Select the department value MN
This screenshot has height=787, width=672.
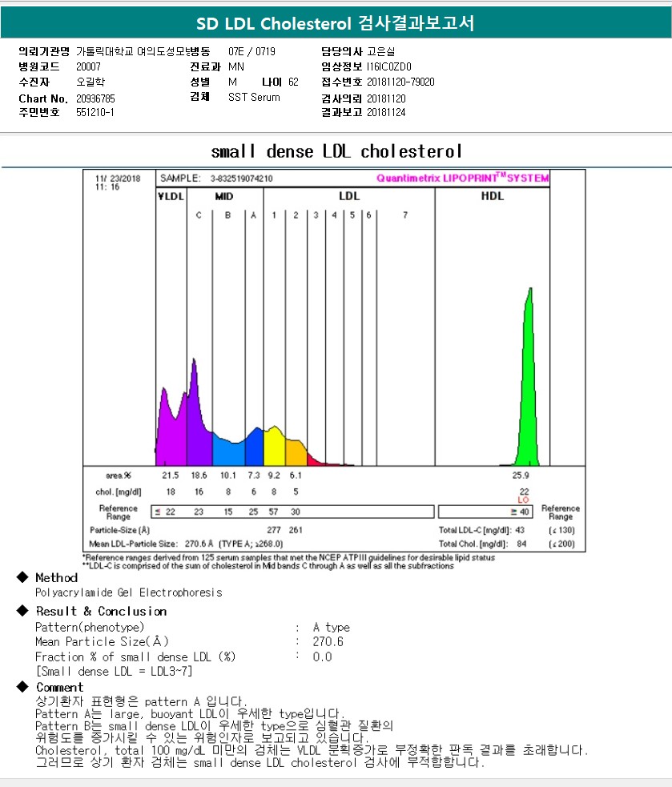coord(236,66)
